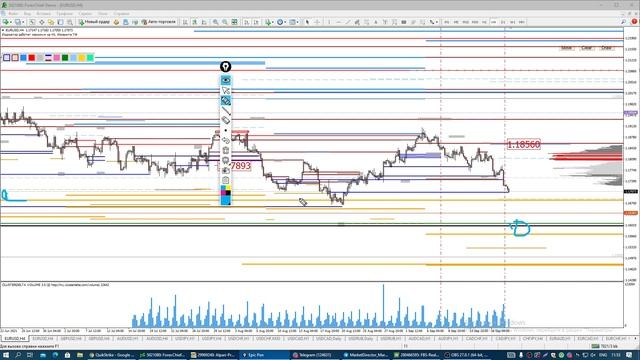
Task: Open the Terminal panel icon
Action: (60, 22)
